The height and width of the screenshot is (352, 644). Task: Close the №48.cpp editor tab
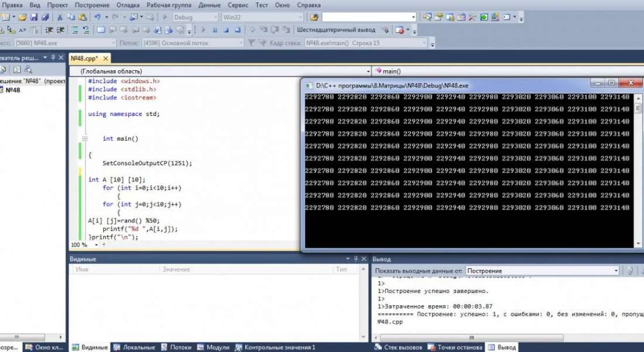click(x=107, y=59)
